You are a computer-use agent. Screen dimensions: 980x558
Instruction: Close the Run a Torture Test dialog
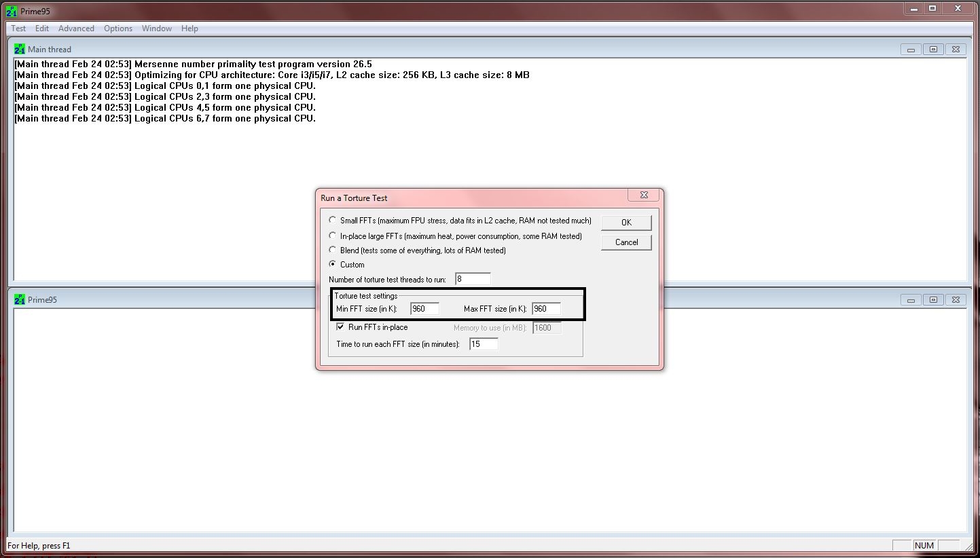pos(644,196)
